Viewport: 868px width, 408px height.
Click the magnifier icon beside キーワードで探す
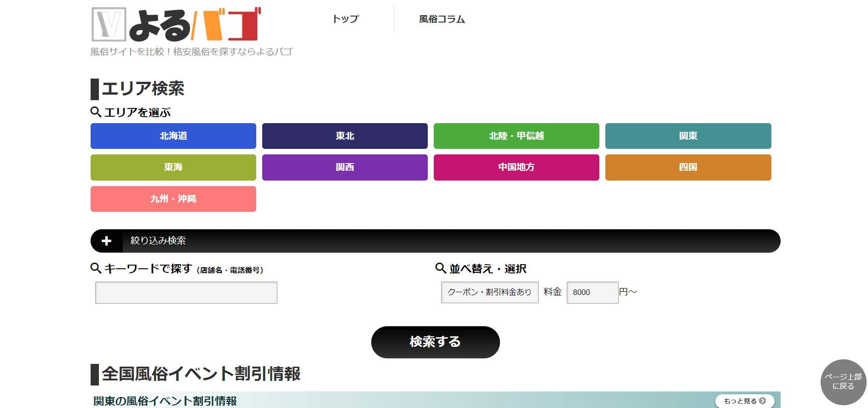pos(96,268)
